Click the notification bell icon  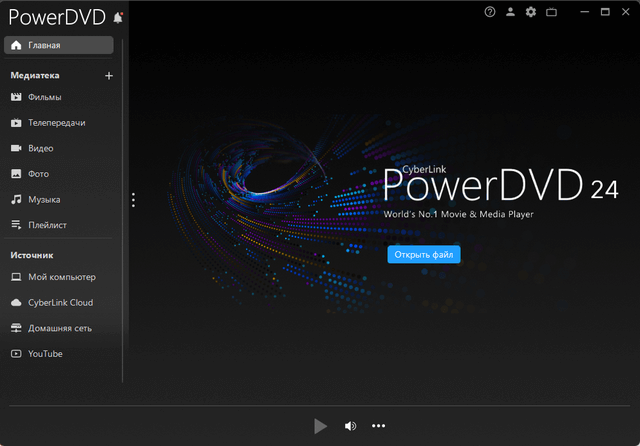(119, 18)
